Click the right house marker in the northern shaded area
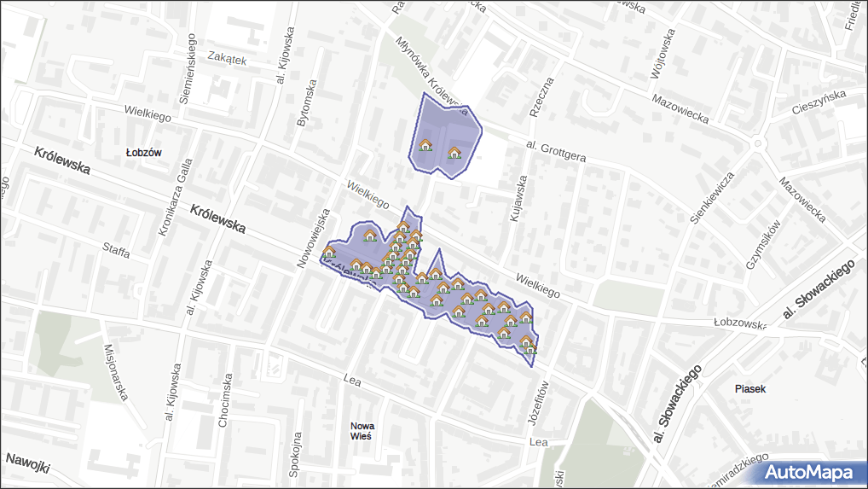 coord(454,153)
